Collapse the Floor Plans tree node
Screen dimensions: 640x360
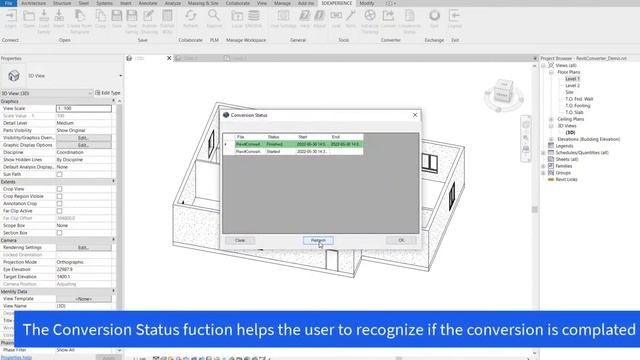(x=551, y=72)
